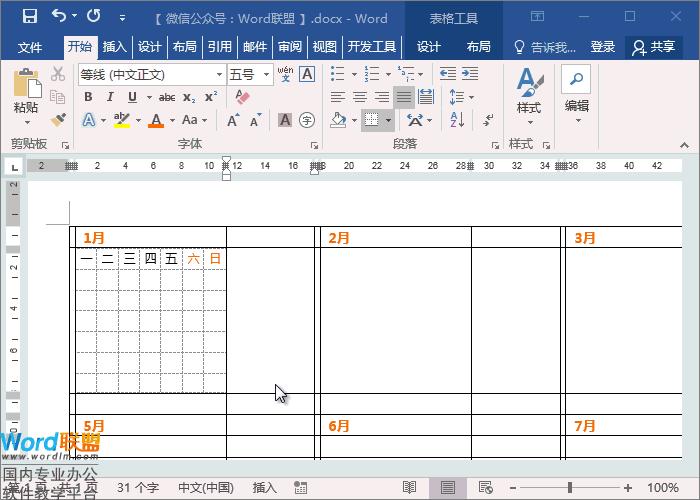The width and height of the screenshot is (700, 500).
Task: Click the distributed alignment icon
Action: point(426,96)
